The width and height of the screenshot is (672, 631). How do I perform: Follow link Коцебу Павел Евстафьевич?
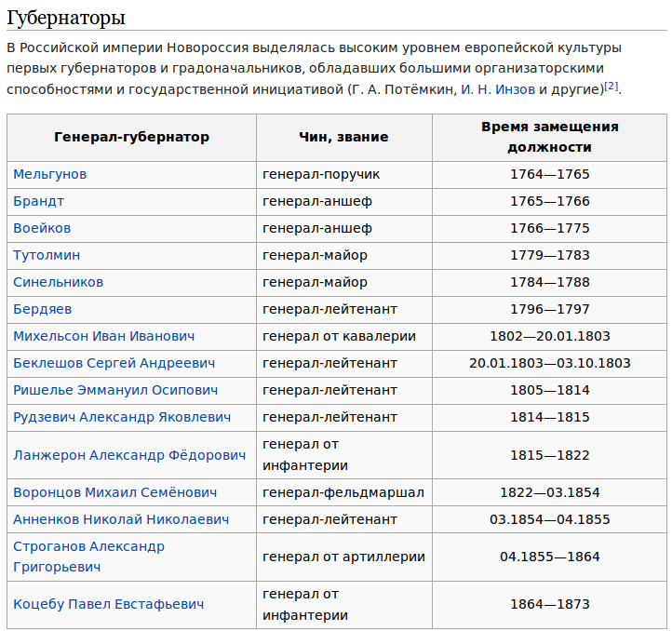tap(108, 604)
